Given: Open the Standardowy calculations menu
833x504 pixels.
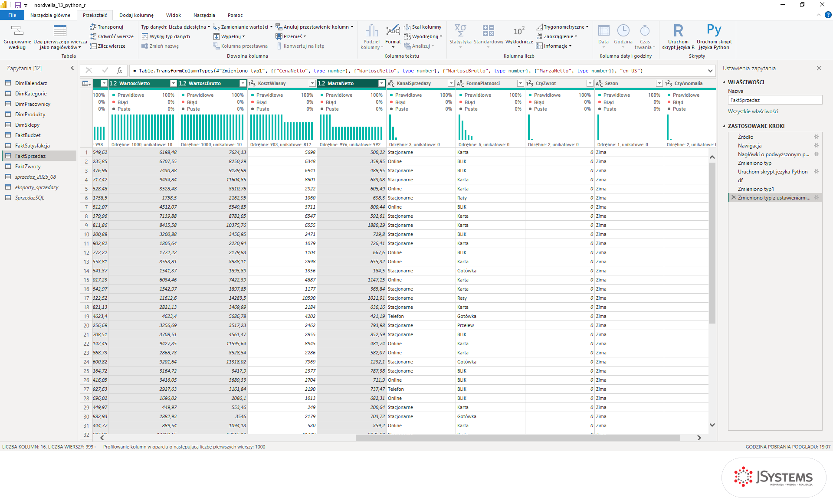Looking at the screenshot, I should tap(489, 37).
